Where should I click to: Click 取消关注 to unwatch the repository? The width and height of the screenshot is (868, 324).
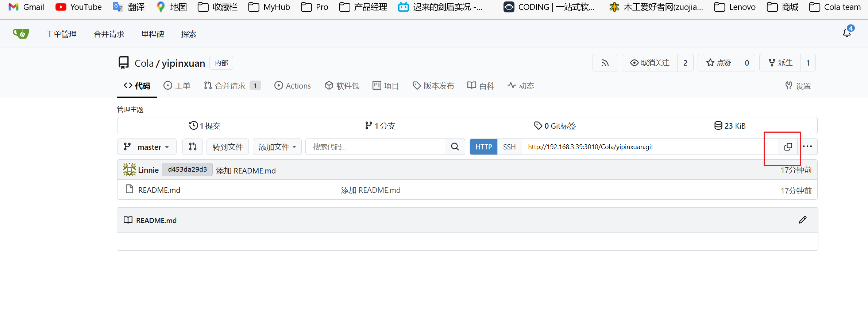point(649,63)
